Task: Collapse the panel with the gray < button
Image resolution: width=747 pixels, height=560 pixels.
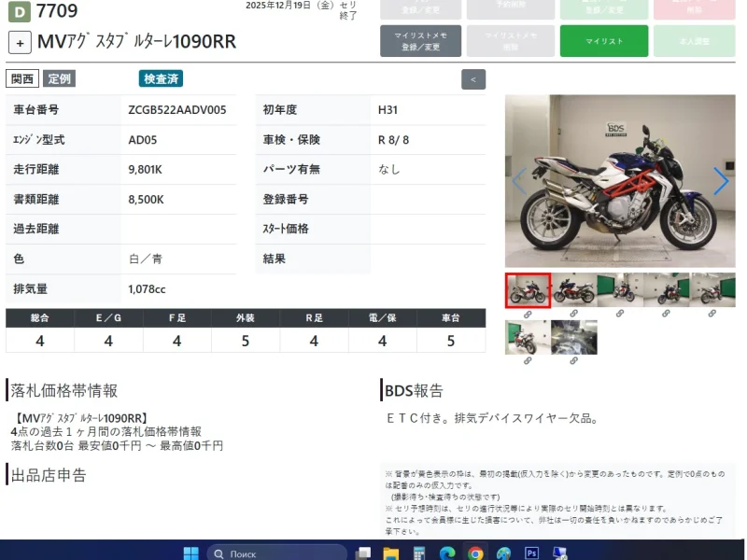Action: click(473, 79)
